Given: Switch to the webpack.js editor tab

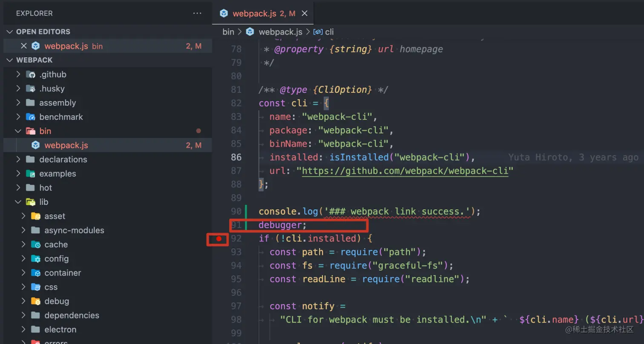Looking at the screenshot, I should click(x=263, y=13).
